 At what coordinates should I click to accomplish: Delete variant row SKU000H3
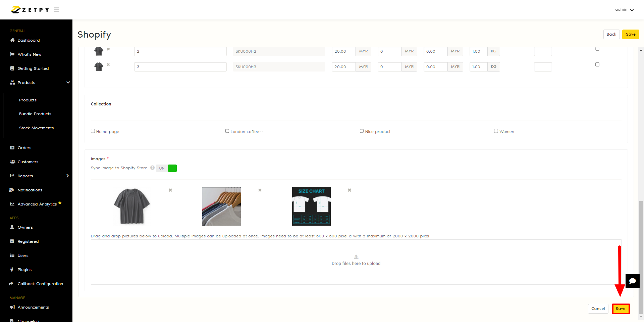[108, 65]
